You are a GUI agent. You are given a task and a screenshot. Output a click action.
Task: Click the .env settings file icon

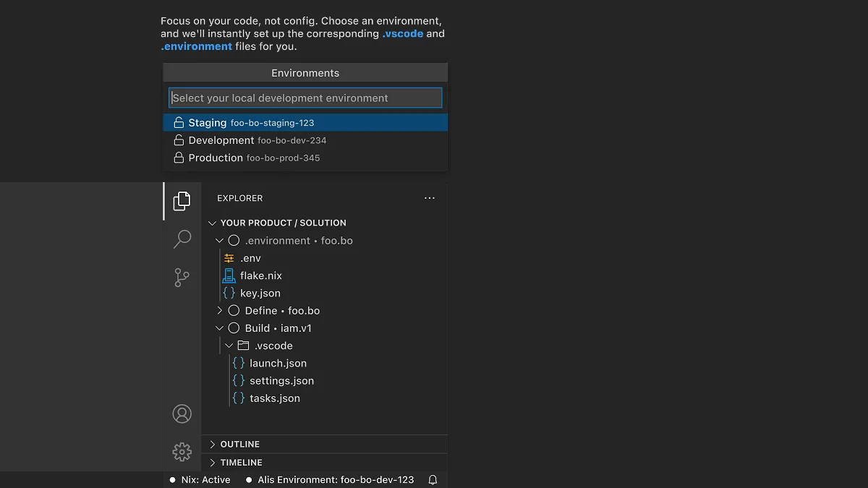(x=229, y=257)
